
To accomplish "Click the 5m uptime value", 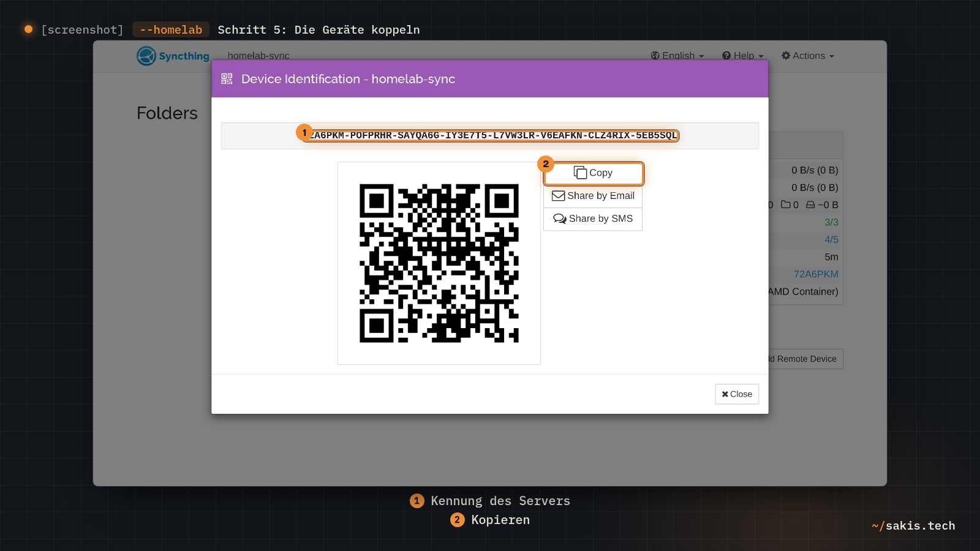I will 831,257.
